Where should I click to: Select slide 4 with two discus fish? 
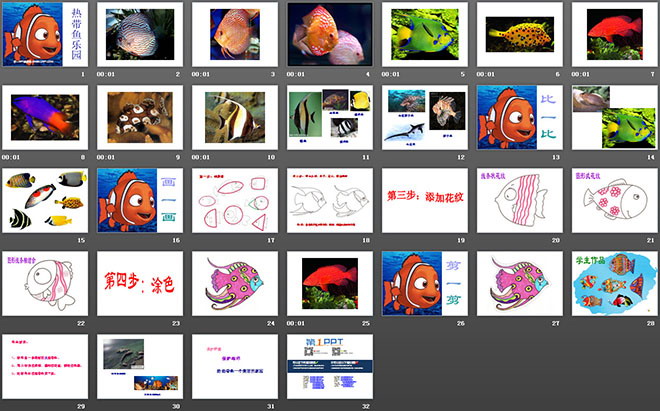click(x=330, y=35)
